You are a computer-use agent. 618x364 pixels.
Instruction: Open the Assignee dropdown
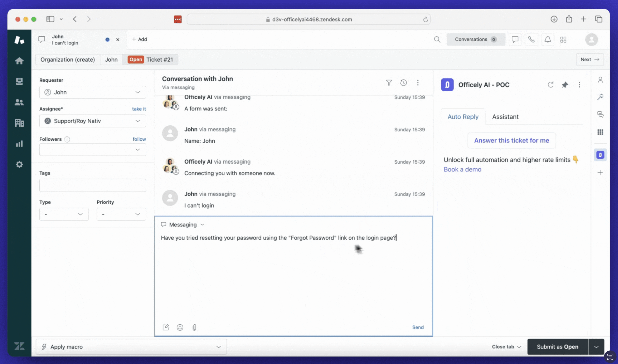click(x=93, y=121)
